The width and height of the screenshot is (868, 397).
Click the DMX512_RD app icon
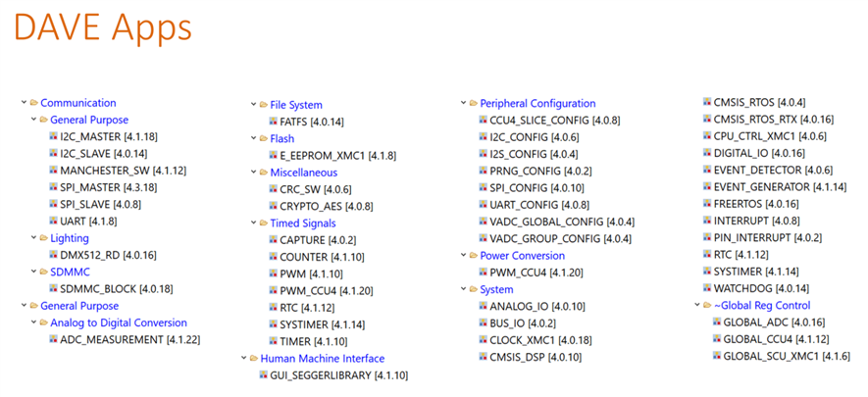tap(53, 255)
